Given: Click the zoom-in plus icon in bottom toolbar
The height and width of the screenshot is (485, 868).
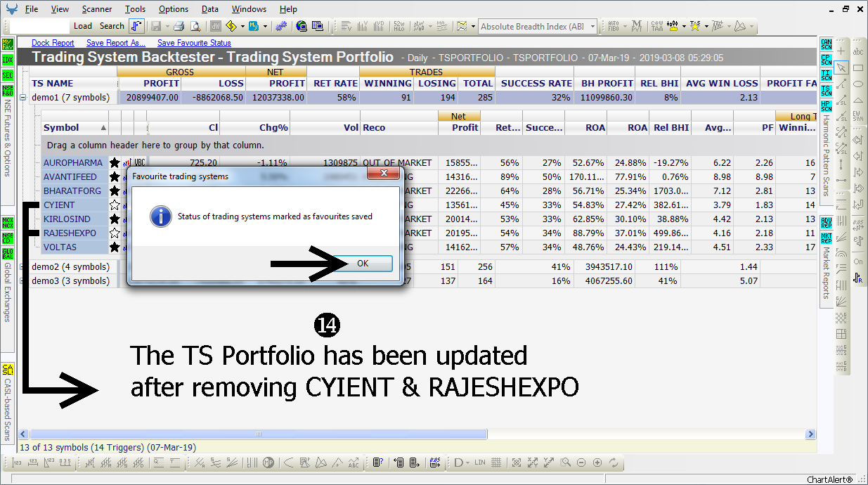Looking at the screenshot, I should coord(597,463).
